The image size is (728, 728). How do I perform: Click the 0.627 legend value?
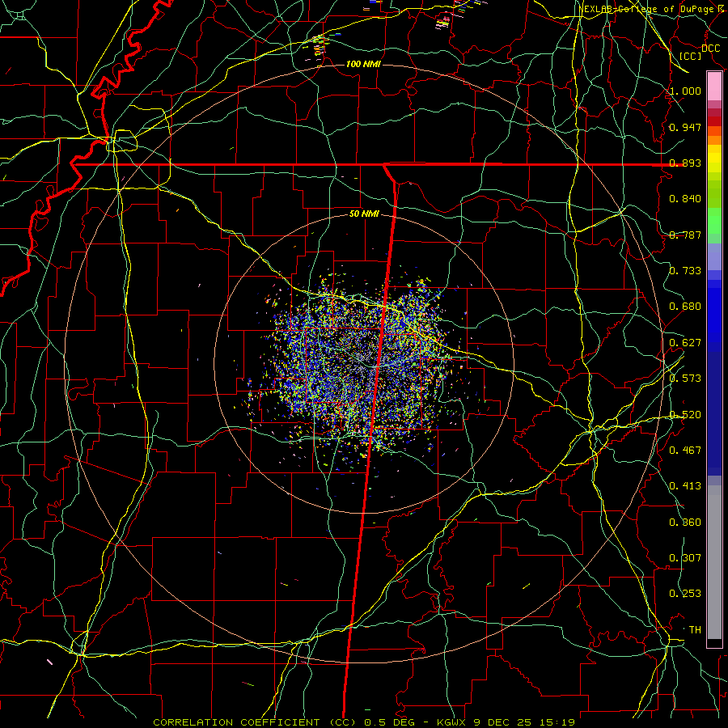pyautogui.click(x=685, y=343)
